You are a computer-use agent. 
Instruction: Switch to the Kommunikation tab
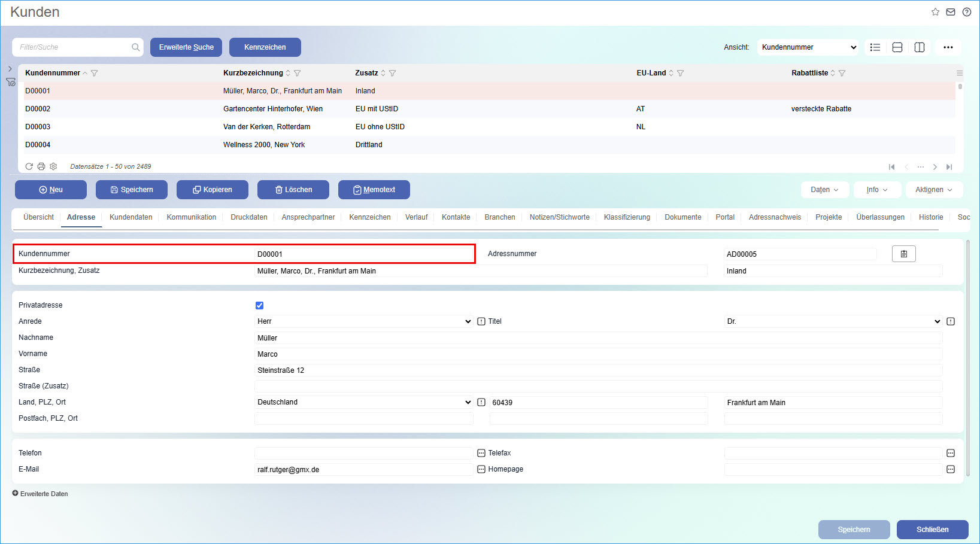coord(191,217)
